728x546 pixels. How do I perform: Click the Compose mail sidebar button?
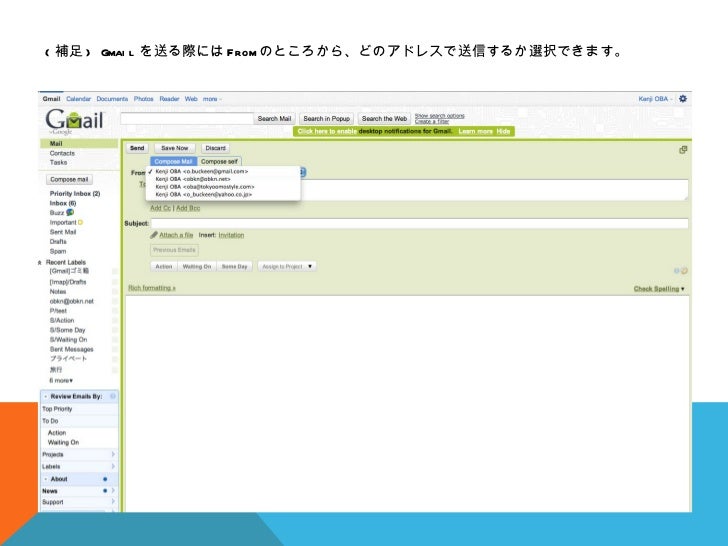click(69, 179)
